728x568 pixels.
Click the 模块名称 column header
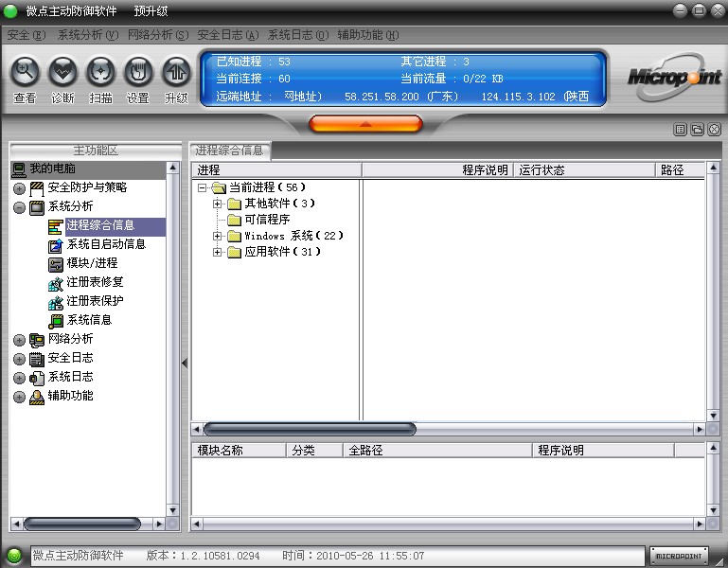coord(240,450)
